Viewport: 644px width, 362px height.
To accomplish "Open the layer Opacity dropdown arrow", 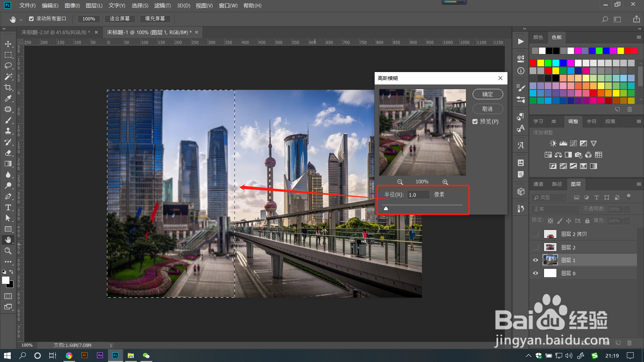I will tap(627, 209).
